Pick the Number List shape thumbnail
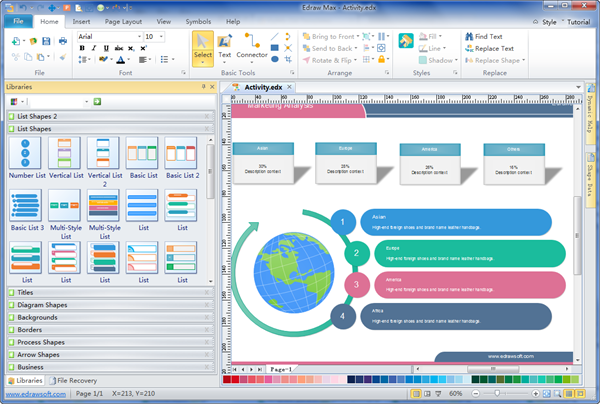 pos(25,154)
